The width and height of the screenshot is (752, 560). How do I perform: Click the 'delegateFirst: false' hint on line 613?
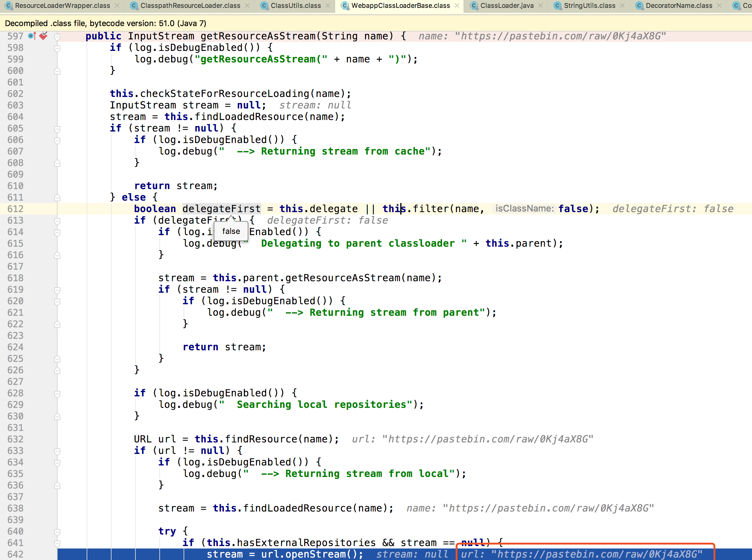[327, 220]
